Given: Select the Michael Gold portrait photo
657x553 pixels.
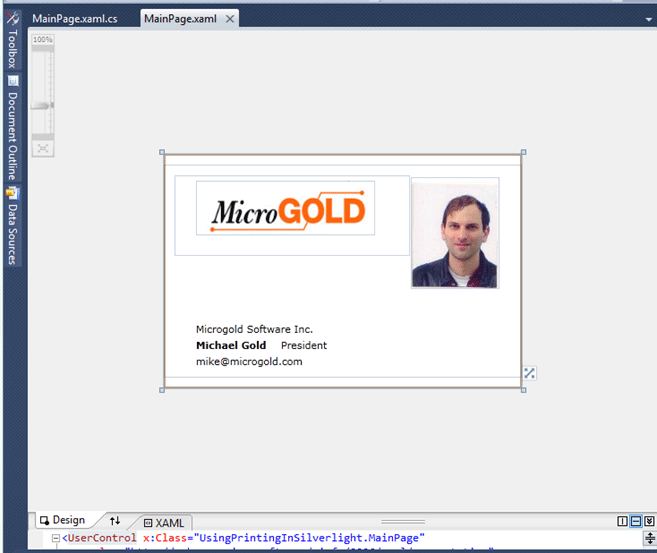Looking at the screenshot, I should (x=455, y=233).
